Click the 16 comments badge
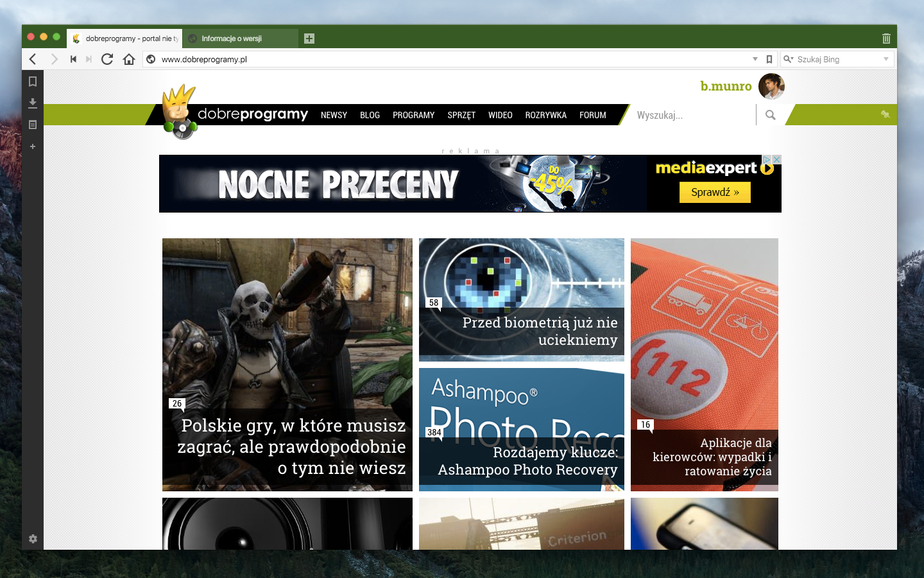 (646, 425)
